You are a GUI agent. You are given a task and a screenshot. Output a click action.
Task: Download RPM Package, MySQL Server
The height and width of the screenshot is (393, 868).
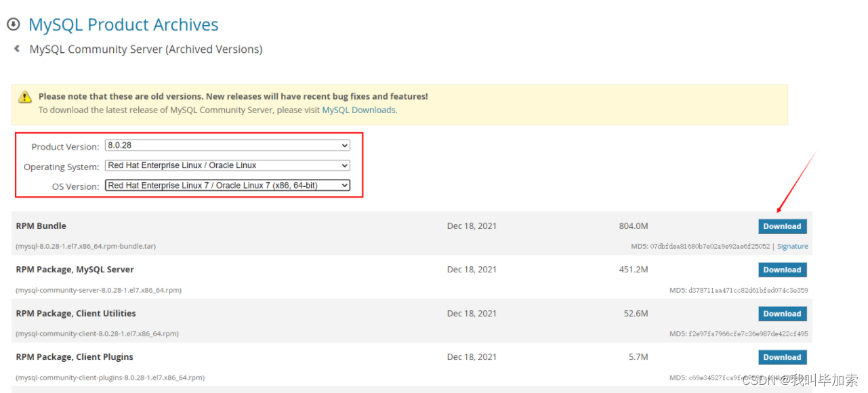(782, 270)
